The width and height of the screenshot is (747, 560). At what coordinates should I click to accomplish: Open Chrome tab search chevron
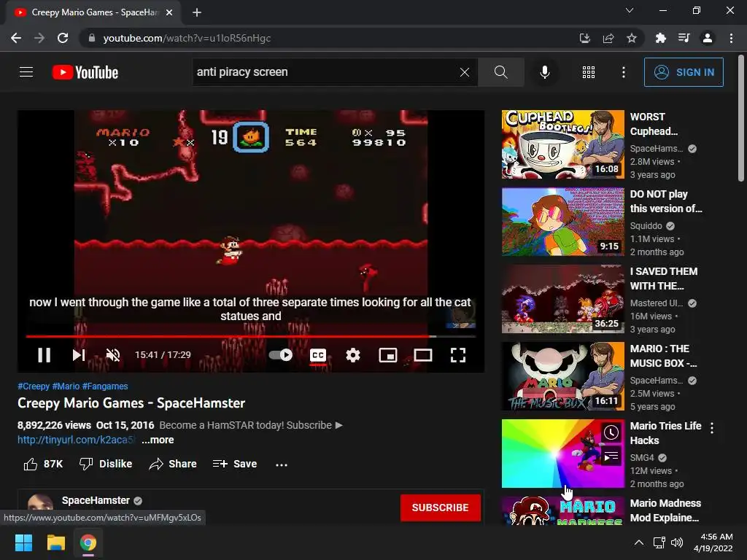click(630, 10)
